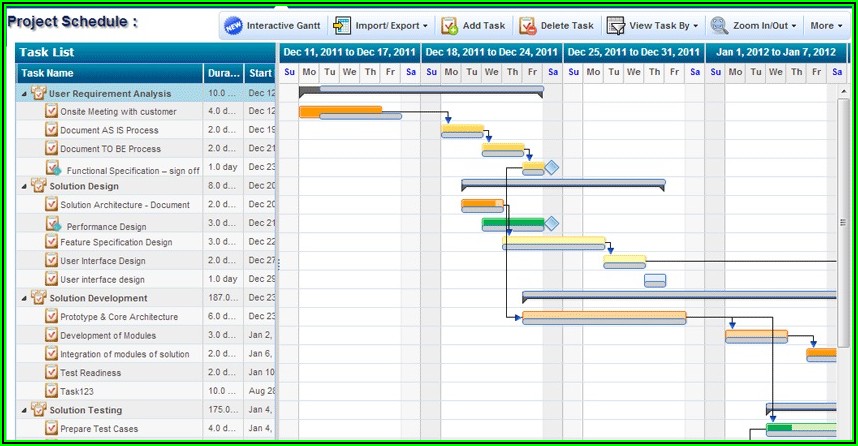Click the Integration of modules task icon

[51, 353]
